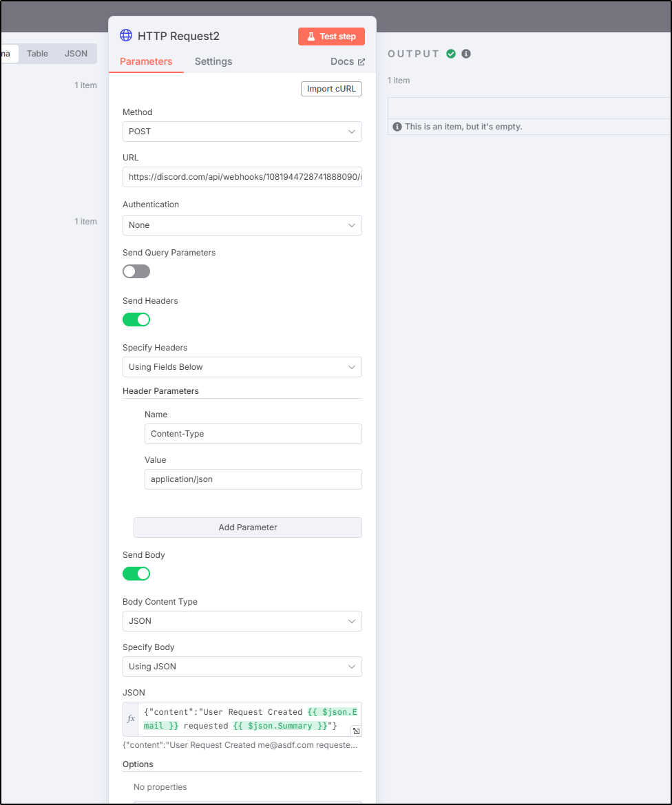Click the Import cURL button
Screen dimensions: 672x805
click(x=332, y=89)
